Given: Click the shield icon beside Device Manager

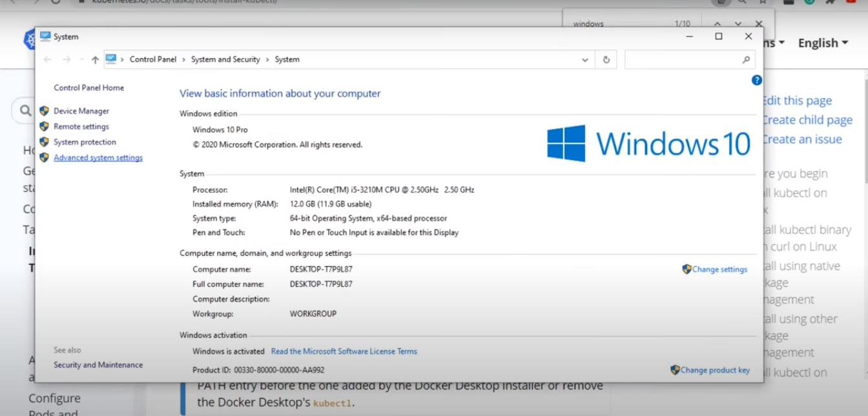Looking at the screenshot, I should pos(44,111).
